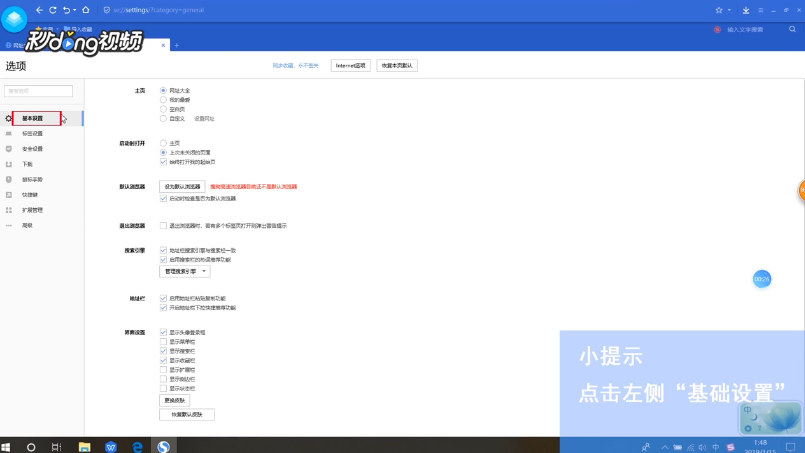Screen dimensions: 805x453
Task: Click the 恢复默认皮肤 button
Action: [x=187, y=414]
